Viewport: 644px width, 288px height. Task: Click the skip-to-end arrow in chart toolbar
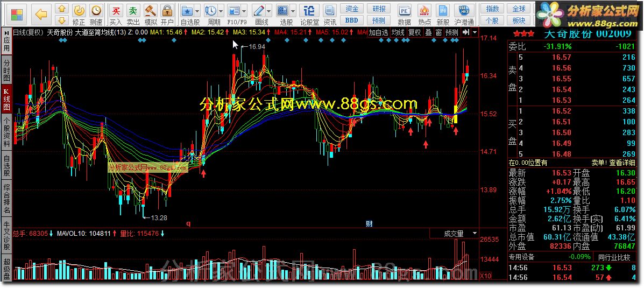[465, 32]
